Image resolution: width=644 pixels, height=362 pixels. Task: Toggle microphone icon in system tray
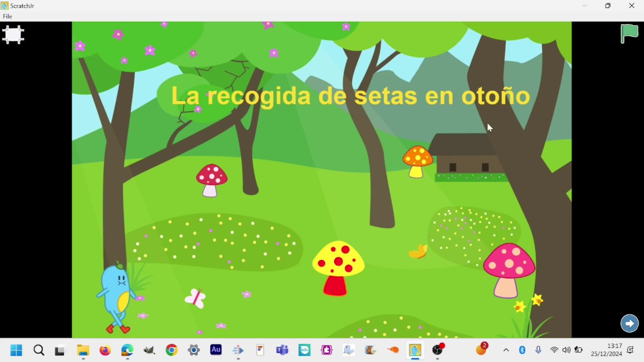pyautogui.click(x=539, y=350)
